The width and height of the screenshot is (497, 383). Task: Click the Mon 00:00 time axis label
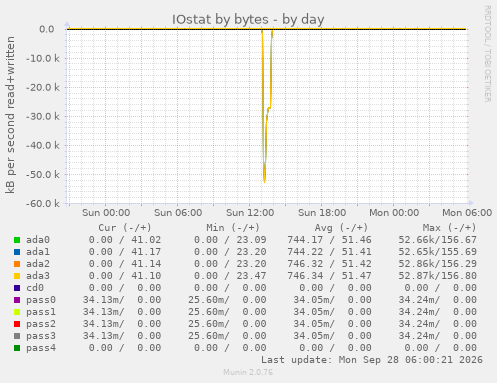(x=394, y=213)
